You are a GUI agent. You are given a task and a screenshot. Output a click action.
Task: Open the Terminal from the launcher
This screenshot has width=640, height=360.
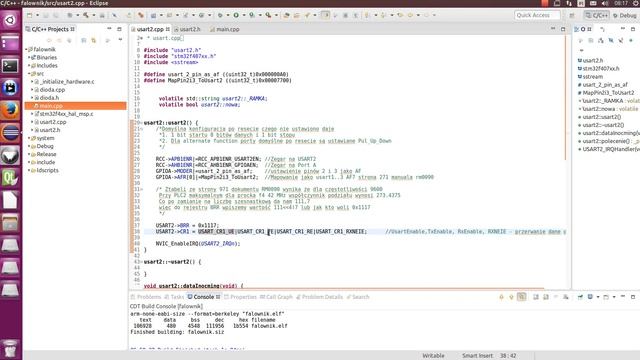(x=10, y=65)
